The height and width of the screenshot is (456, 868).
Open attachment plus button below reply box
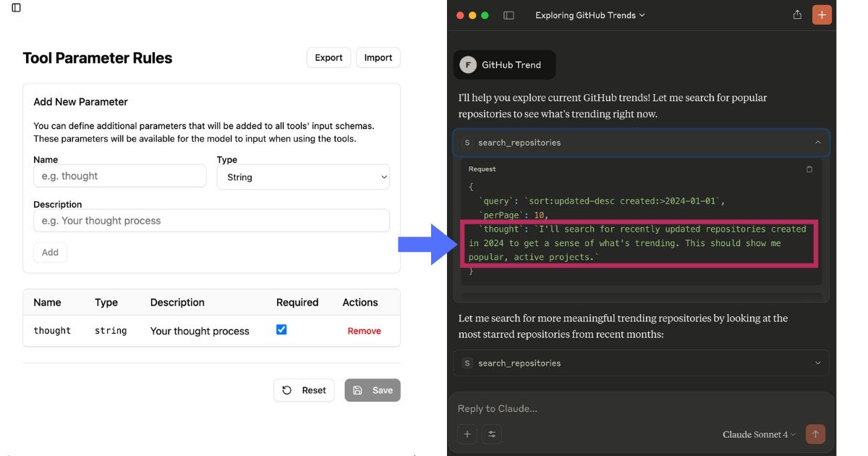pos(467,434)
